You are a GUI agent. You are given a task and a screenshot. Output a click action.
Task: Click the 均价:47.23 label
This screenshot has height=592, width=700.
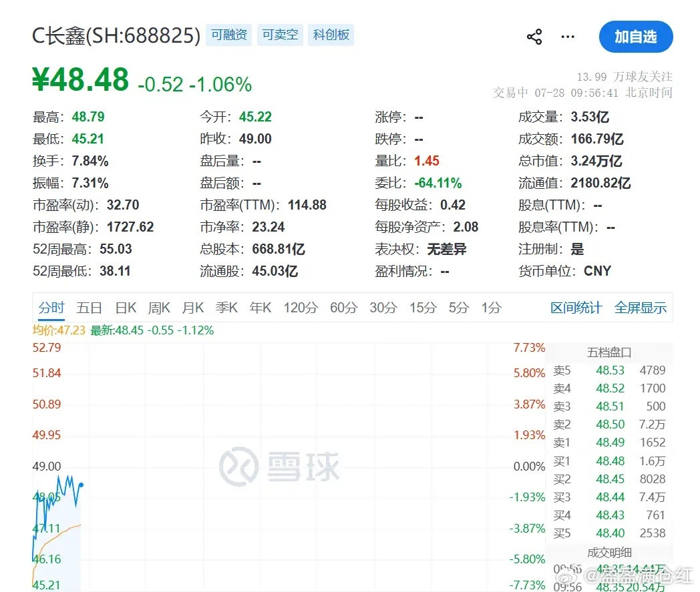tap(59, 330)
